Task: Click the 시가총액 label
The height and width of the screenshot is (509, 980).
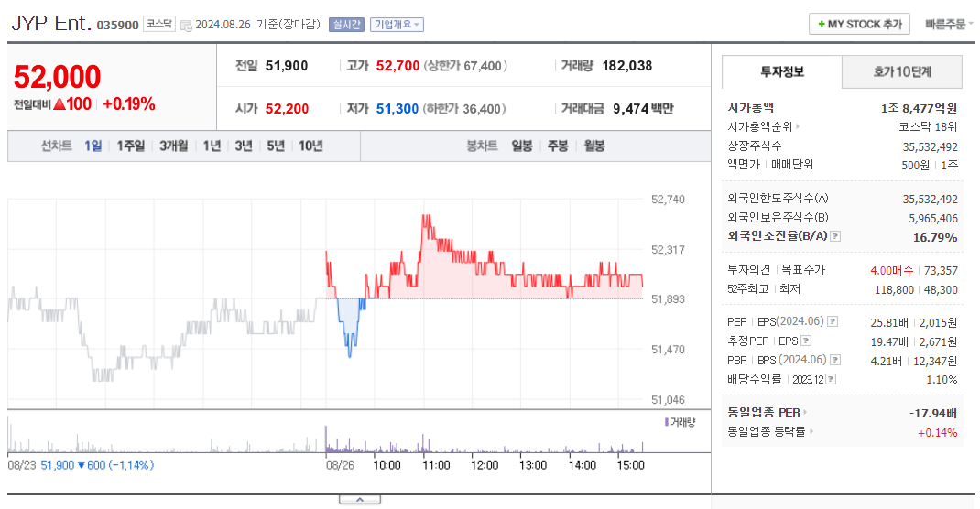Action: (751, 107)
